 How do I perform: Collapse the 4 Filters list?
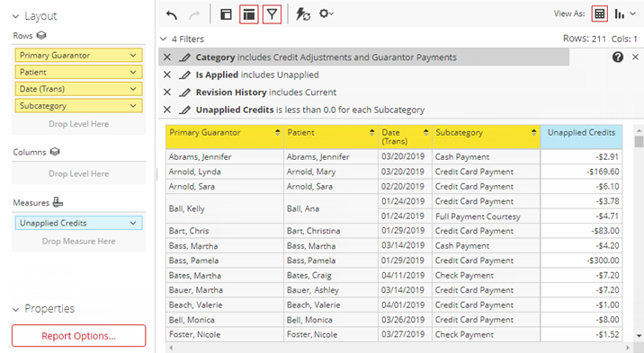coord(163,39)
